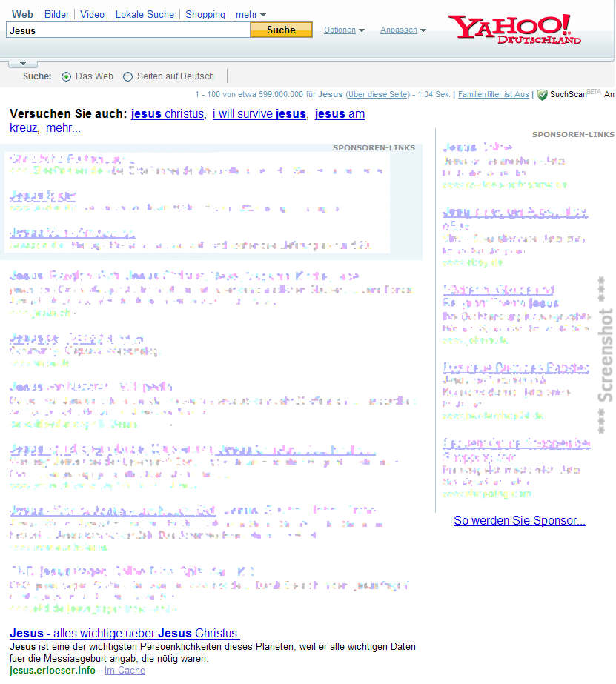Image resolution: width=616 pixels, height=684 pixels.
Task: Try the suggestion i will survive jesus
Action: click(259, 114)
